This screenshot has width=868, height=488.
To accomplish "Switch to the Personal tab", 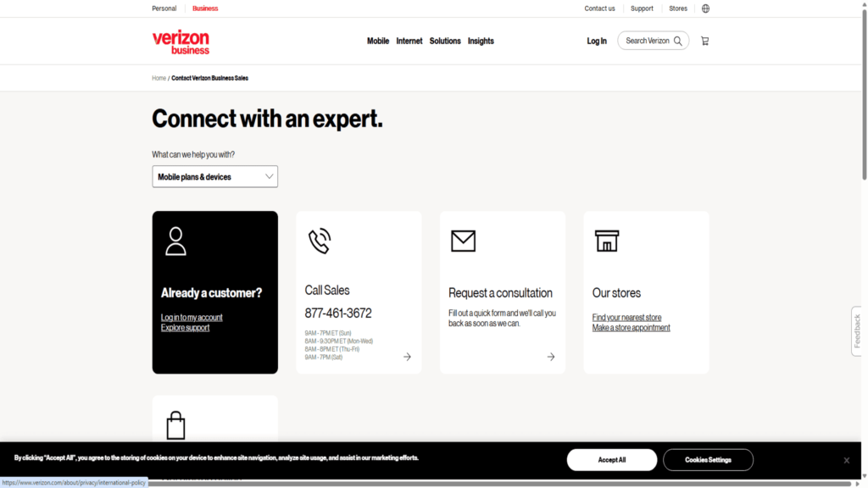I will (164, 8).
